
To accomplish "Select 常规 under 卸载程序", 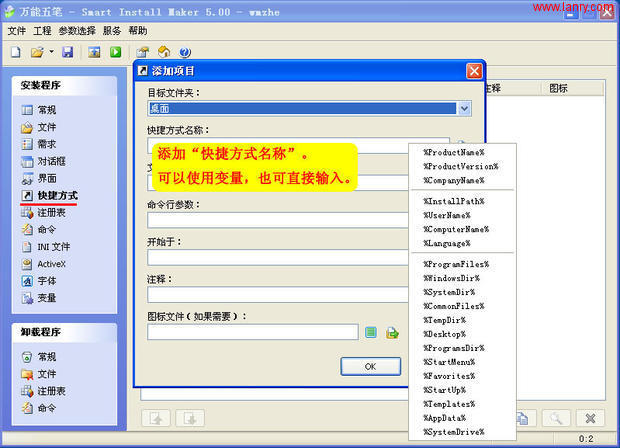I will point(39,357).
